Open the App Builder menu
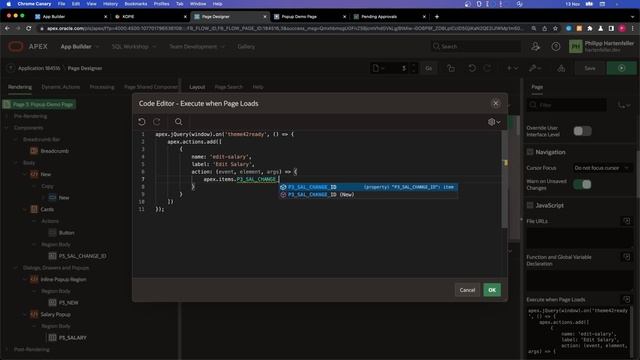Viewport: 640px width, 360px height. point(80,47)
